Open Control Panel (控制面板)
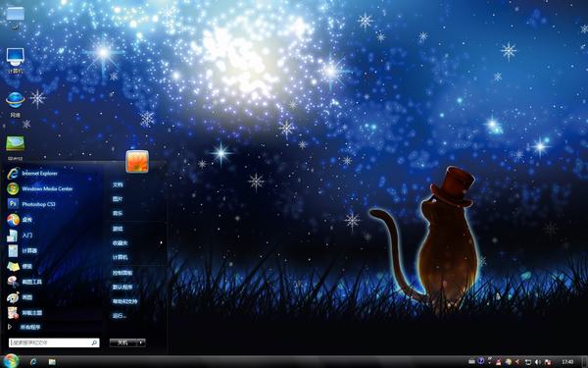Viewport: 588px width, 368px height. coord(122,273)
